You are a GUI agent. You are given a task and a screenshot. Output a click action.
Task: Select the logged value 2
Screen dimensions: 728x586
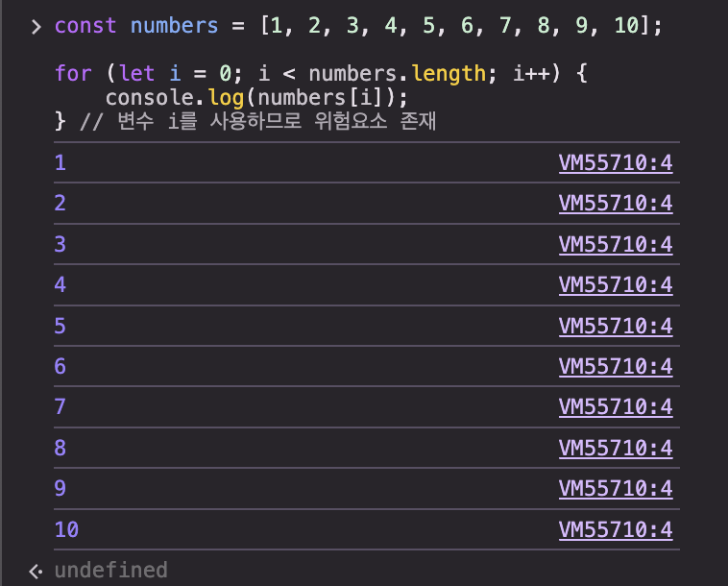point(61,203)
